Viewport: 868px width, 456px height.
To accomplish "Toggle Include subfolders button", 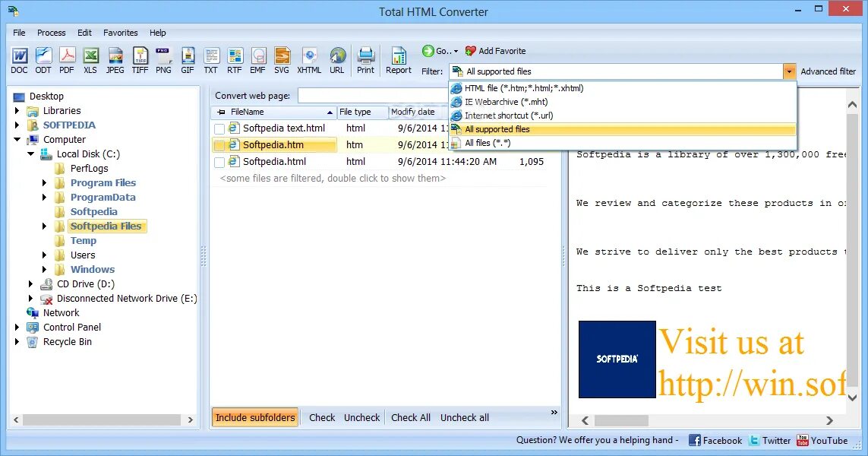I will pos(255,418).
